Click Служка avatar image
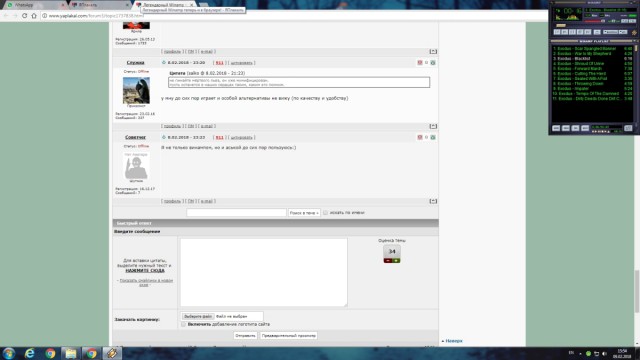This screenshot has height=360, width=640. pyautogui.click(x=136, y=90)
